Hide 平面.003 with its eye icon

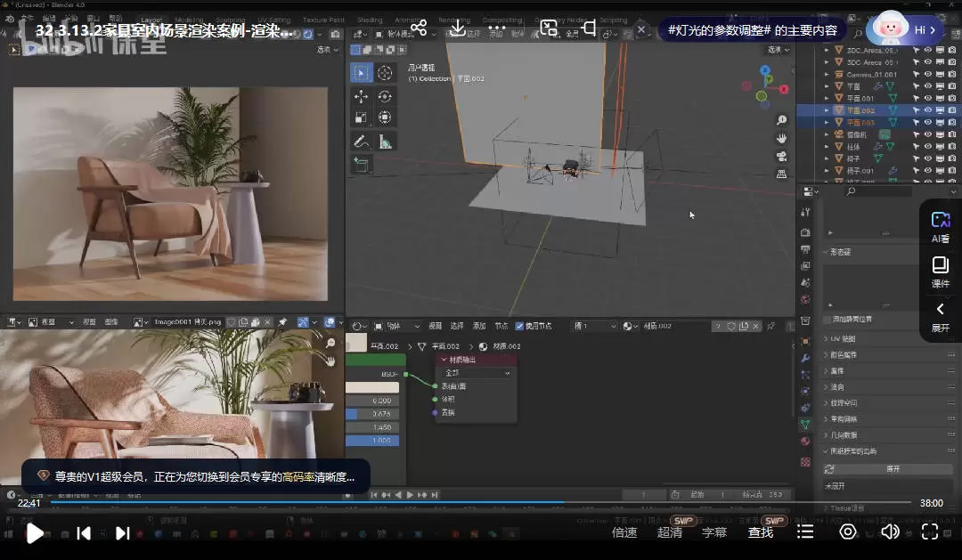pos(927,123)
